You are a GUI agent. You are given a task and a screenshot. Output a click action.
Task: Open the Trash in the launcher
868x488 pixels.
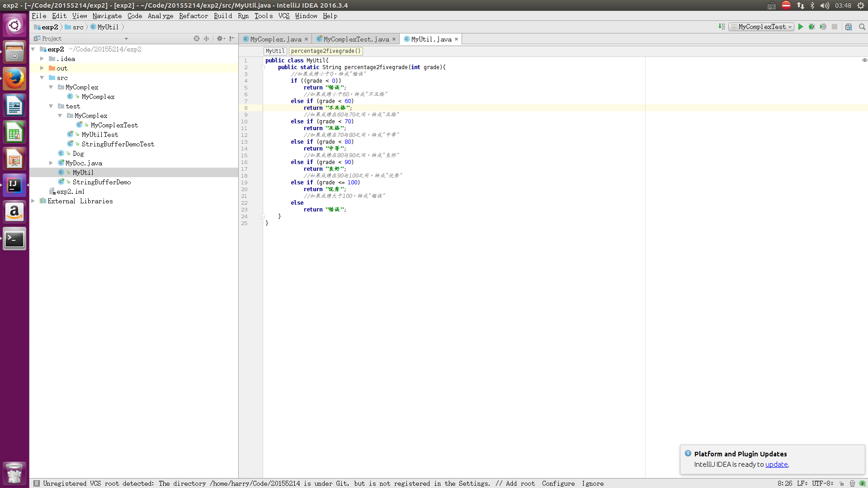14,473
